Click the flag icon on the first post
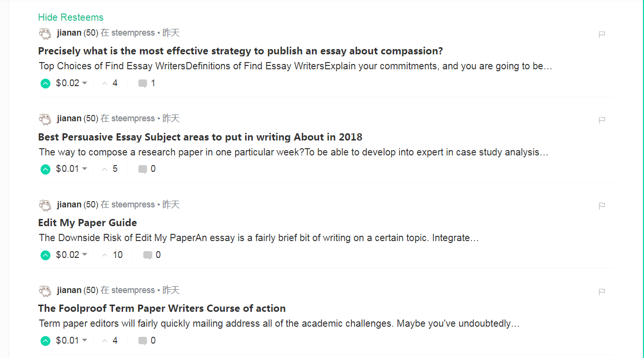This screenshot has width=644, height=358. click(601, 34)
